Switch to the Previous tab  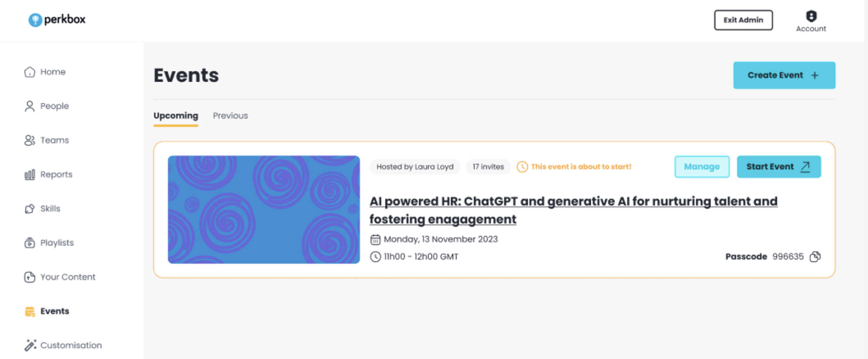(230, 116)
